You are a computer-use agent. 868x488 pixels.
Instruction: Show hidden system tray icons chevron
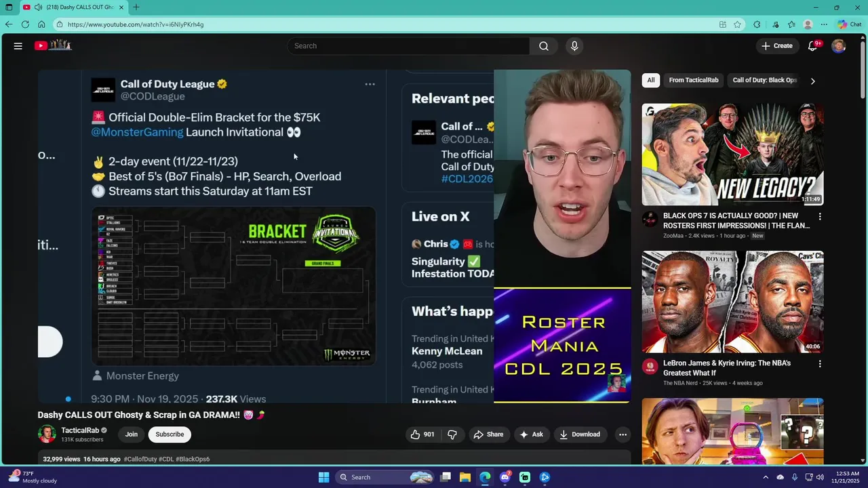click(x=766, y=477)
